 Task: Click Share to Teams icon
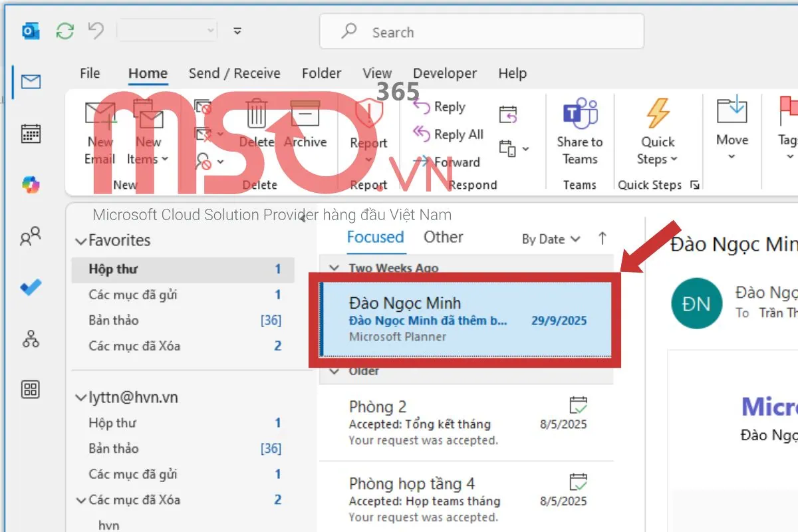pos(579,113)
